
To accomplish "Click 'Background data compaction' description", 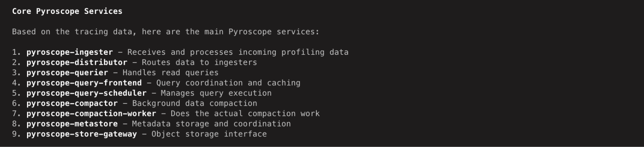I will click(195, 103).
